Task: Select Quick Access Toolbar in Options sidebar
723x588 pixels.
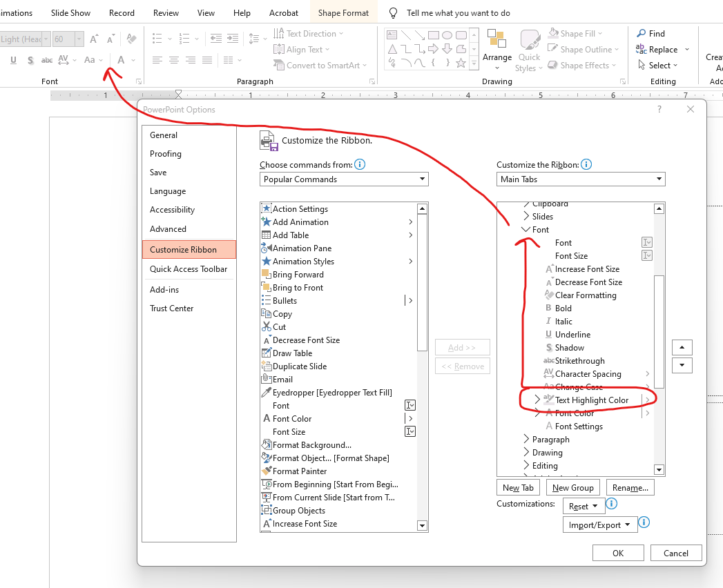Action: click(x=189, y=269)
